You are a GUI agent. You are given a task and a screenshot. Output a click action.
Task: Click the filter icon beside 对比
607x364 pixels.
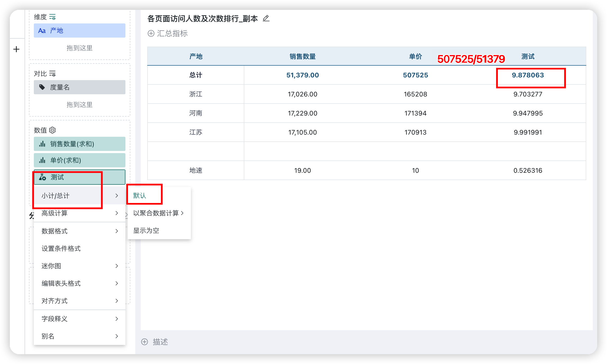coord(53,74)
